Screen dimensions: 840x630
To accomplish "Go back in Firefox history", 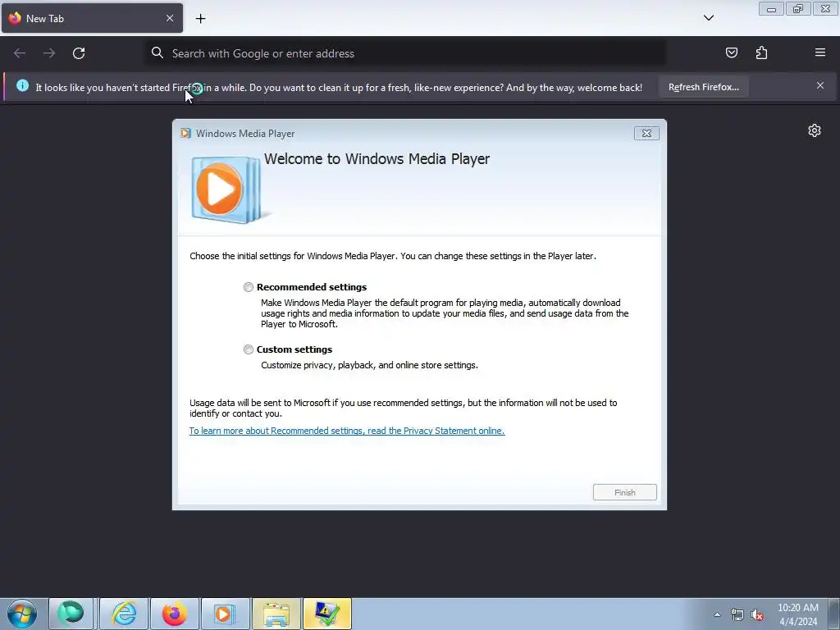I will 20,53.
